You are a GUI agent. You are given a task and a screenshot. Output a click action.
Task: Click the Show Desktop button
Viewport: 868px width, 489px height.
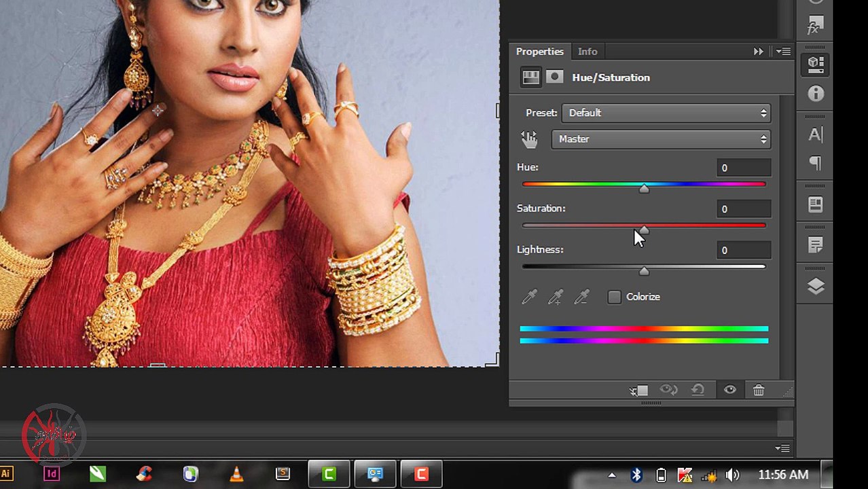827,474
